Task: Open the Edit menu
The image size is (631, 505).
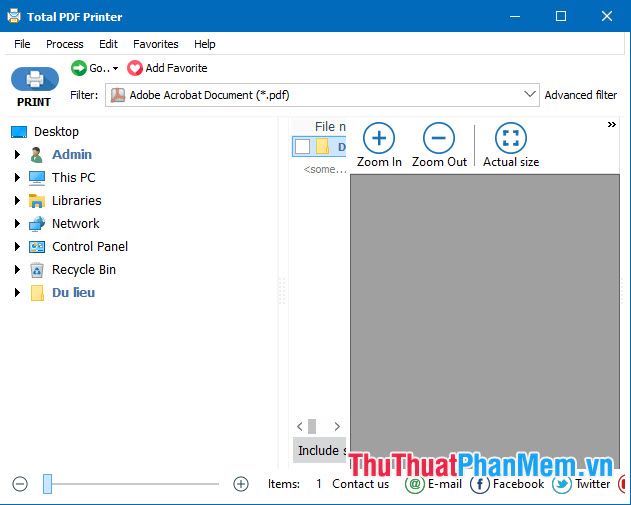Action: point(108,44)
